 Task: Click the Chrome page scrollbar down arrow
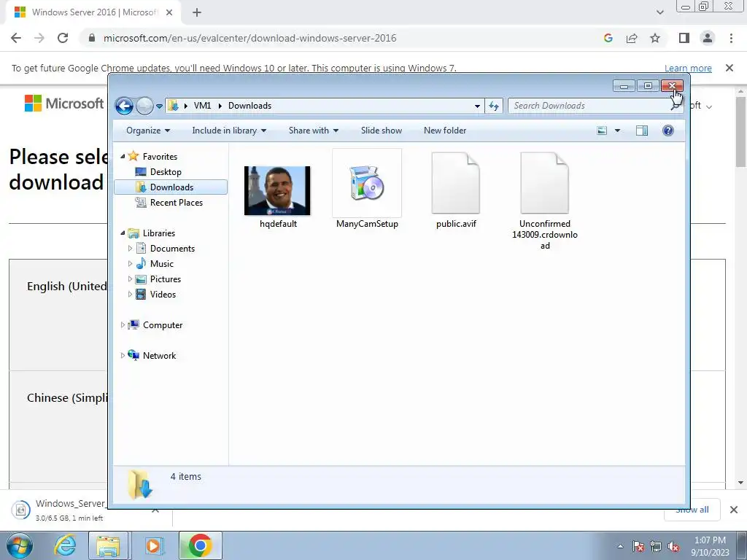tap(741, 483)
